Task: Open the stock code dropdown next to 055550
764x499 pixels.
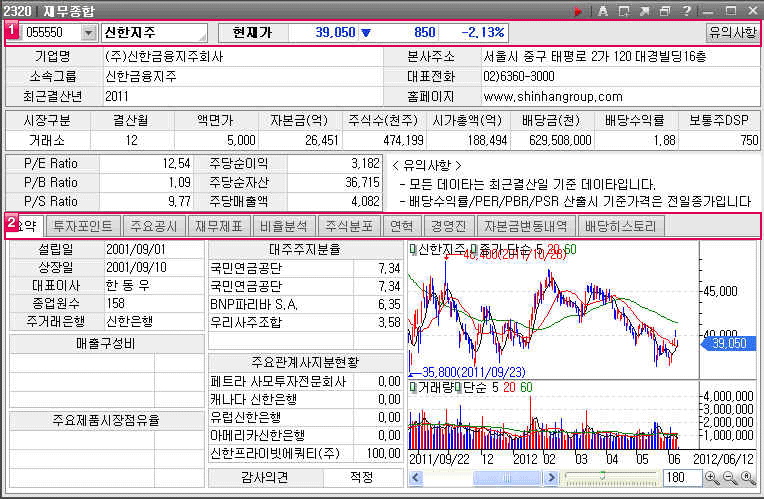Action: (x=88, y=33)
